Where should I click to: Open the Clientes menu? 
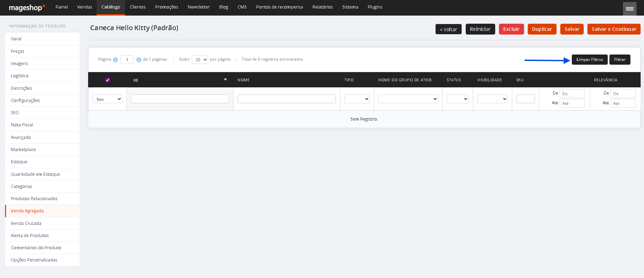click(138, 7)
